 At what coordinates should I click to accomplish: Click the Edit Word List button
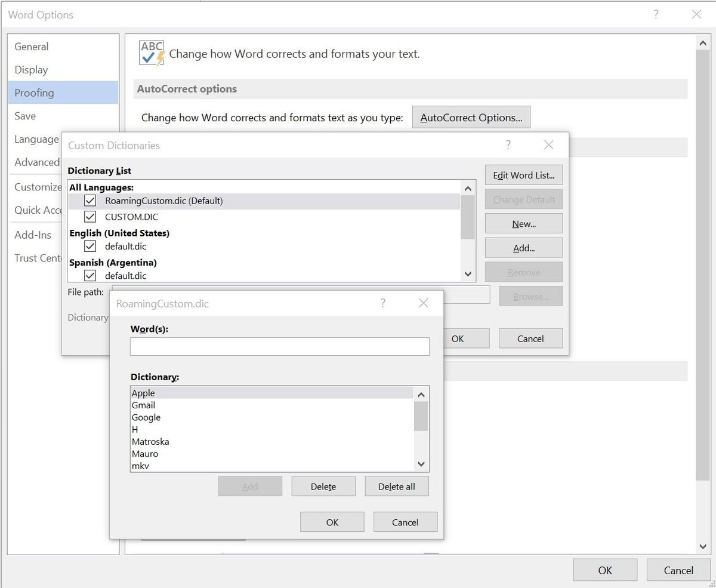coord(523,175)
